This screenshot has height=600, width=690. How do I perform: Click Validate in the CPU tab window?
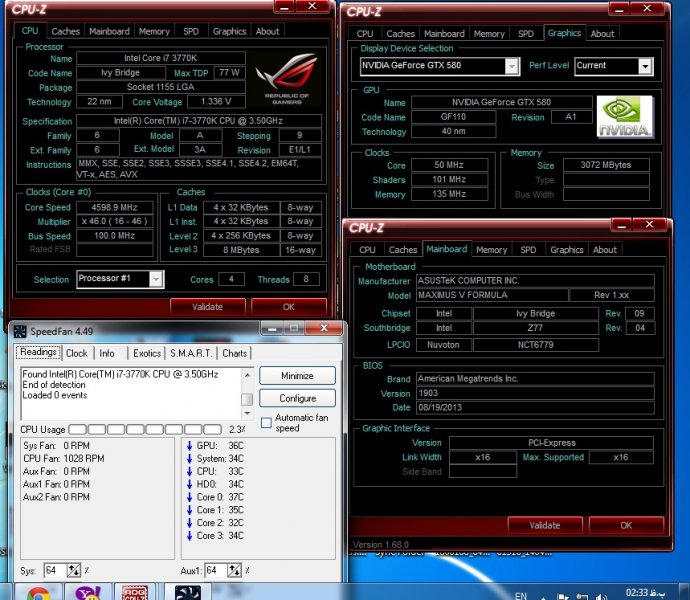(x=207, y=306)
